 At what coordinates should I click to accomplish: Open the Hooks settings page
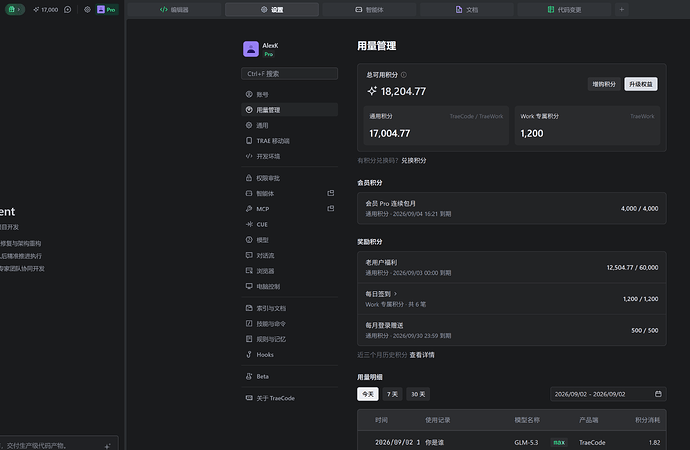pyautogui.click(x=289, y=355)
